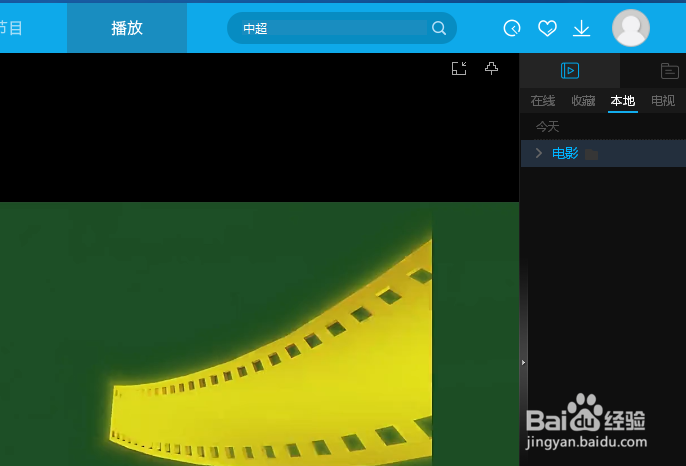The width and height of the screenshot is (686, 466).
Task: Click the 今天 group label
Action: click(547, 127)
